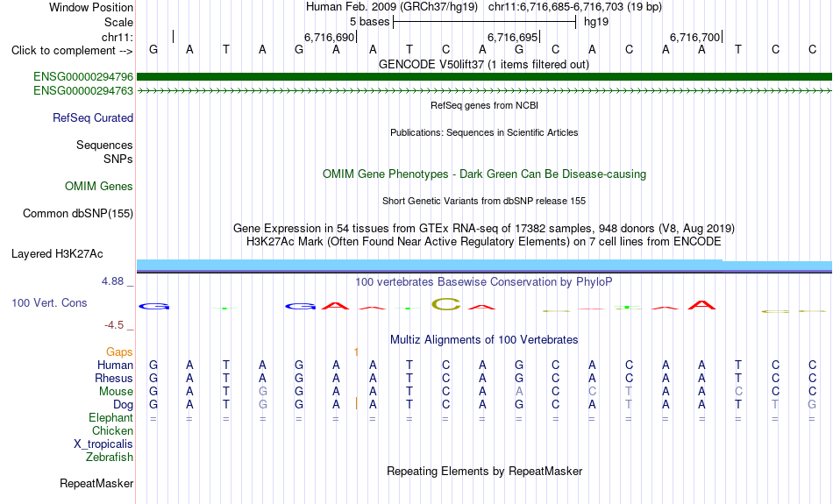The height and width of the screenshot is (504, 833).
Task: Click the Elephant species label
Action: tap(111, 418)
